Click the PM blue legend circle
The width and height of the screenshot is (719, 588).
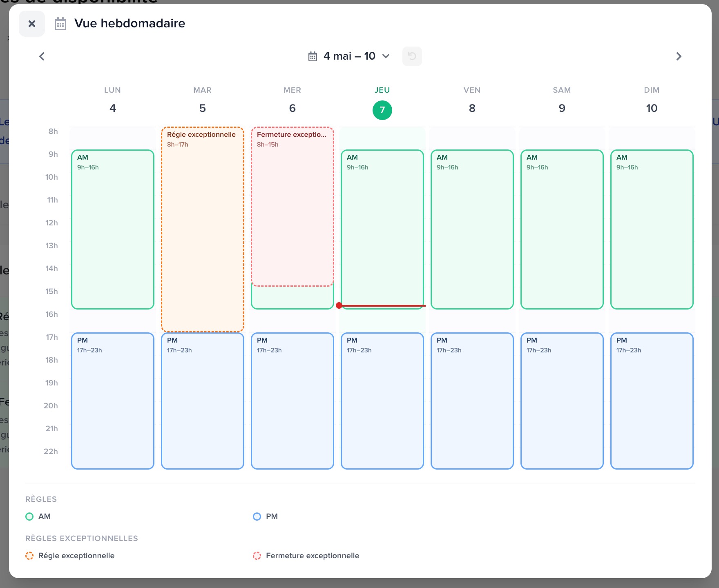[257, 517]
